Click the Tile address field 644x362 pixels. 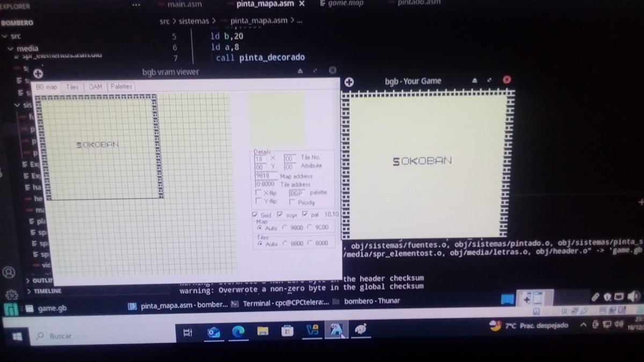coord(266,184)
